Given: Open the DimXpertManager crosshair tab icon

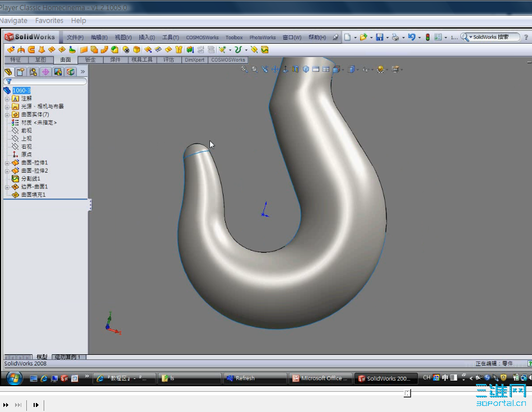Looking at the screenshot, I should 45,72.
